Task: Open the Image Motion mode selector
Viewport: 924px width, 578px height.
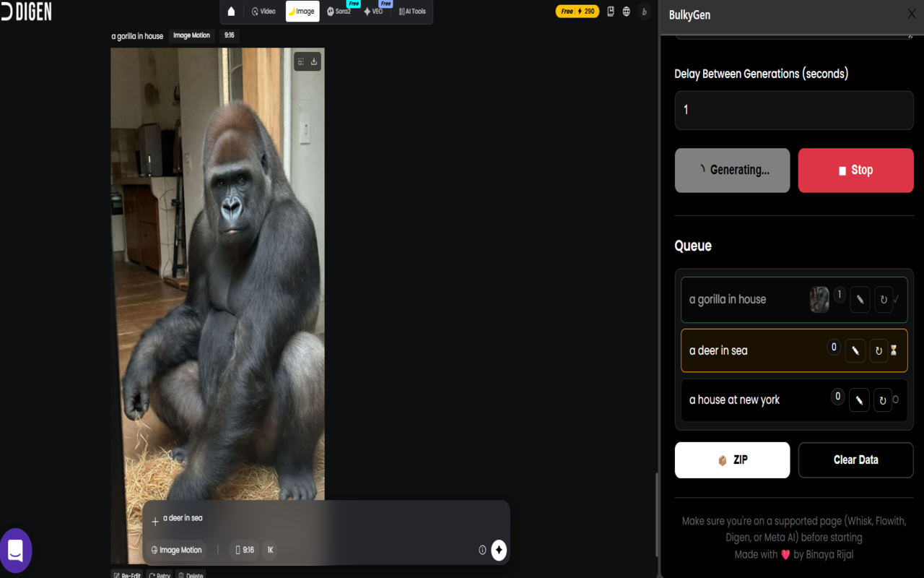Action: pos(176,550)
